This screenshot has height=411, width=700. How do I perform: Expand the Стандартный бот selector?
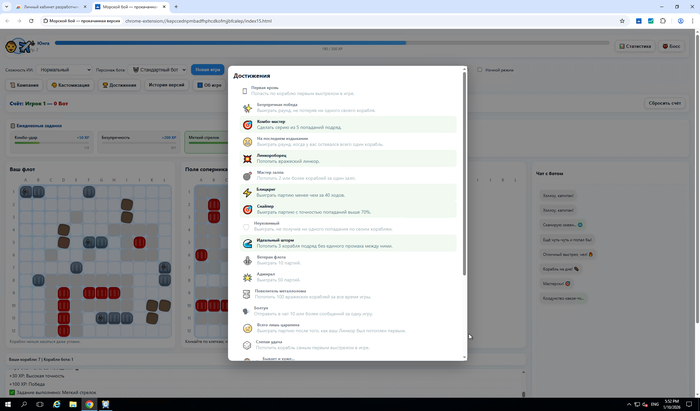click(159, 70)
